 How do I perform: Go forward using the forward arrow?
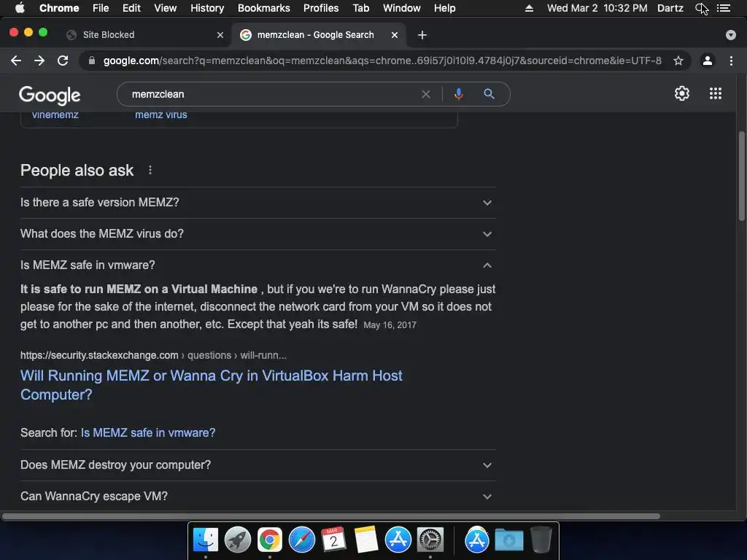click(39, 61)
